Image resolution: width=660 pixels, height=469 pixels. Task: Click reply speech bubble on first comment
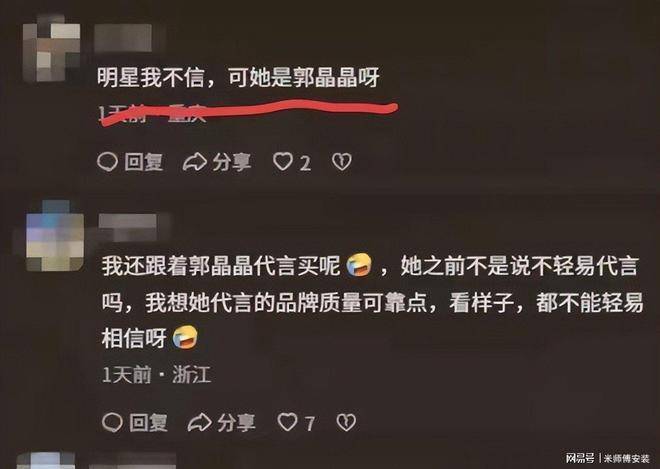click(x=107, y=162)
